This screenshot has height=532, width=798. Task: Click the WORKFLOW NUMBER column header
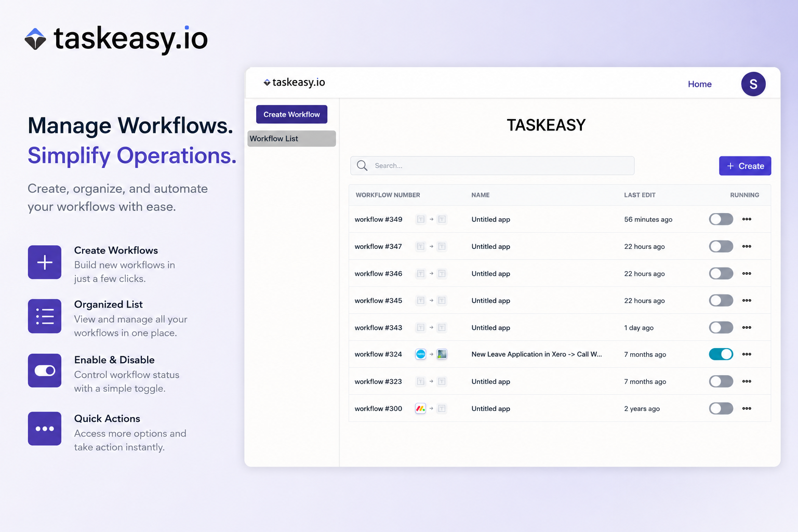388,195
